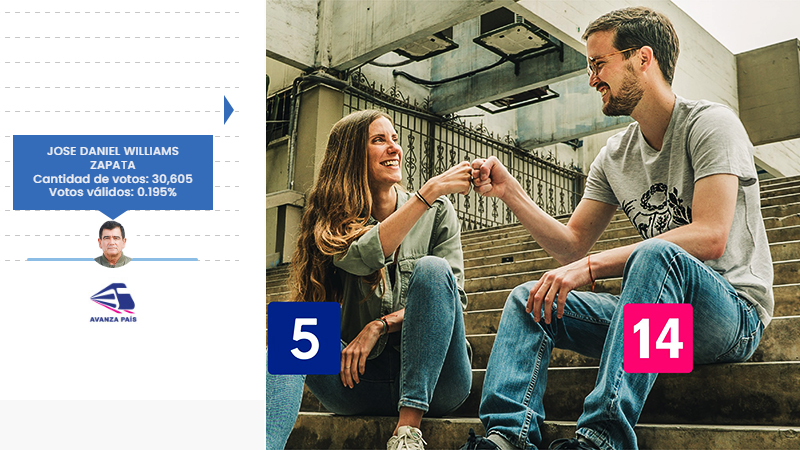Click the blue right-pointing arrow
This screenshot has height=450, width=800.
(228, 110)
